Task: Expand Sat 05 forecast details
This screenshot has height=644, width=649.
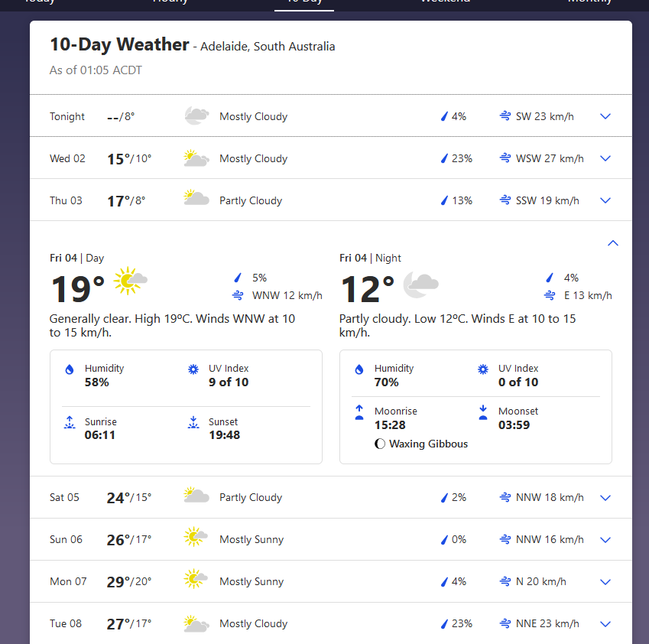Action: [x=605, y=498]
